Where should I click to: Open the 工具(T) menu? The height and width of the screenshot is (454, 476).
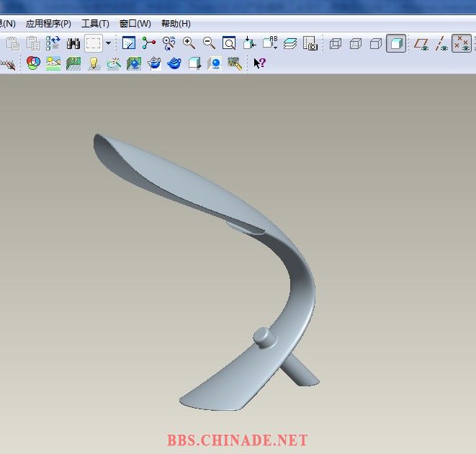point(95,24)
